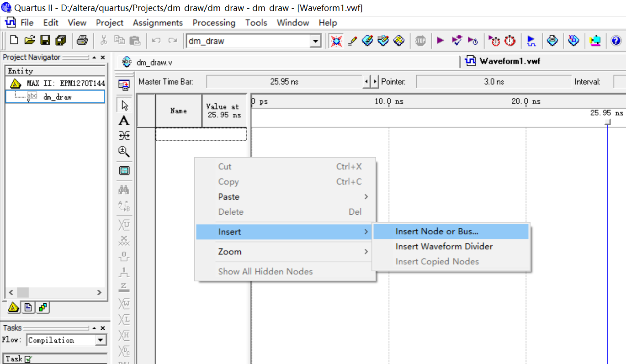Screen dimensions: 626x364
Task: Open the Flow Compilation dropdown
Action: (101, 340)
